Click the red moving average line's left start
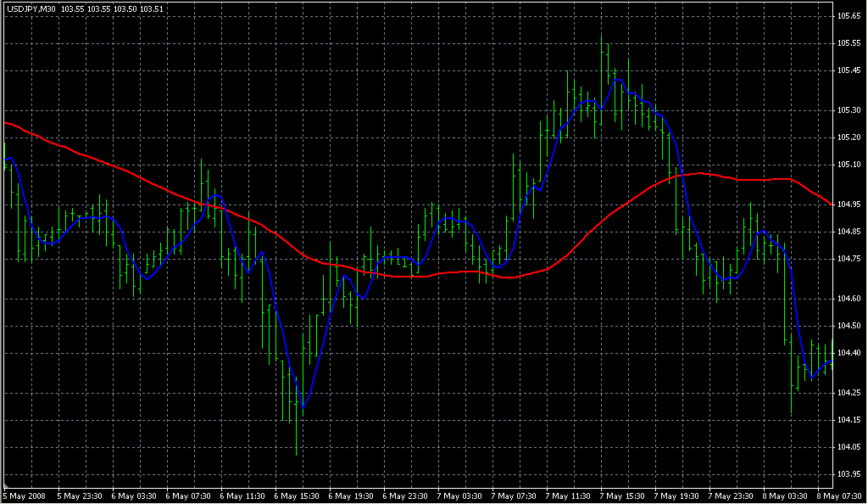Image resolution: width=868 pixels, height=504 pixels. 7,123
